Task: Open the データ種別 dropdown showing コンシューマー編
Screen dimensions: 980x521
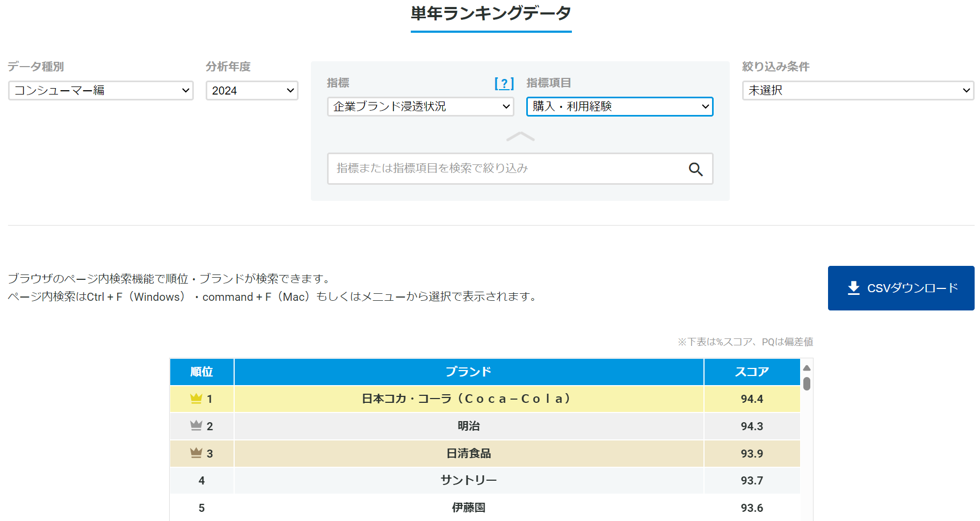Action: coord(101,90)
